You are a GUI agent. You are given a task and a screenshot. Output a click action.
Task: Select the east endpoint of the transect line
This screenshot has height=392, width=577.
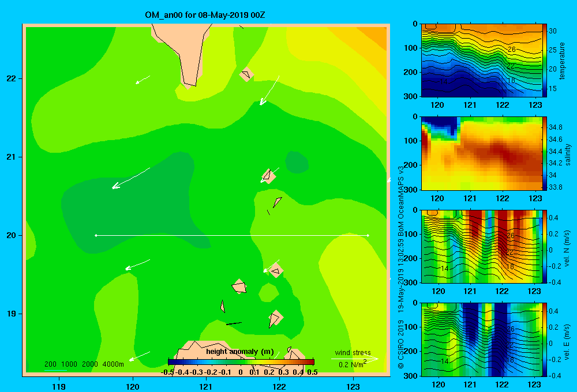pyautogui.click(x=368, y=235)
